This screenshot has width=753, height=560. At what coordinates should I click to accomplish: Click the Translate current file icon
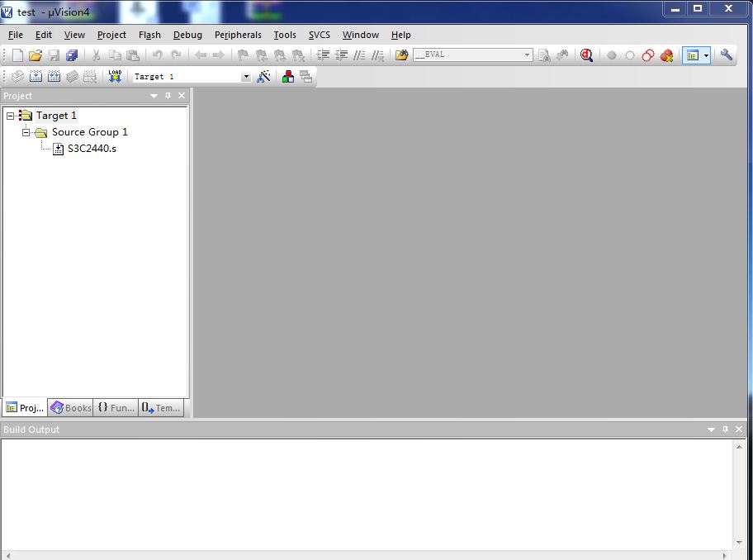[17, 76]
